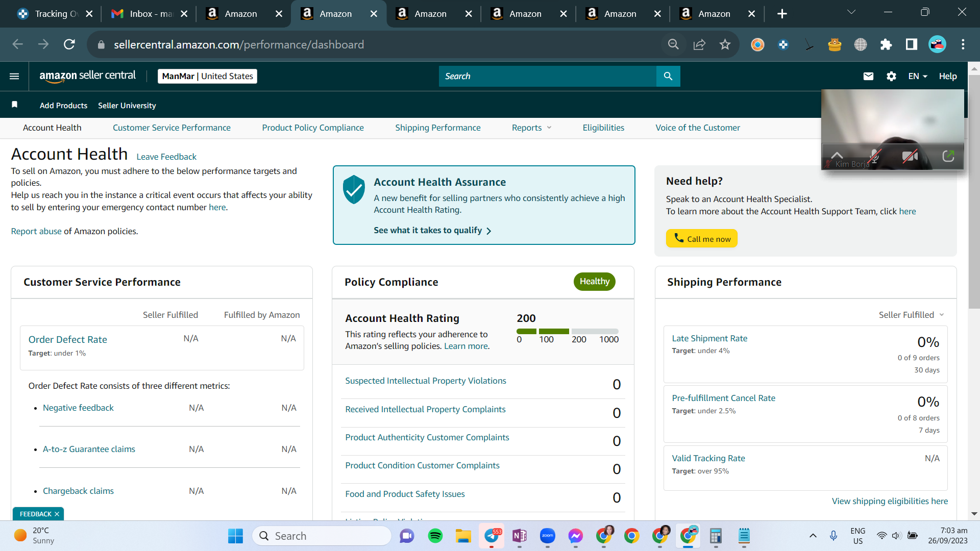
Task: Collapse the video call overlay with chevron
Action: (x=837, y=155)
